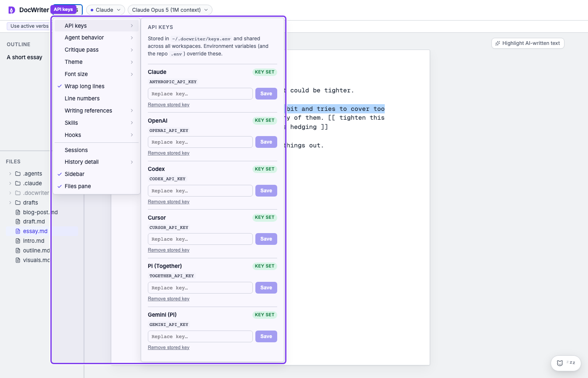Click the visuals.md file icon
Image resolution: width=588 pixels, height=378 pixels.
pos(18,260)
